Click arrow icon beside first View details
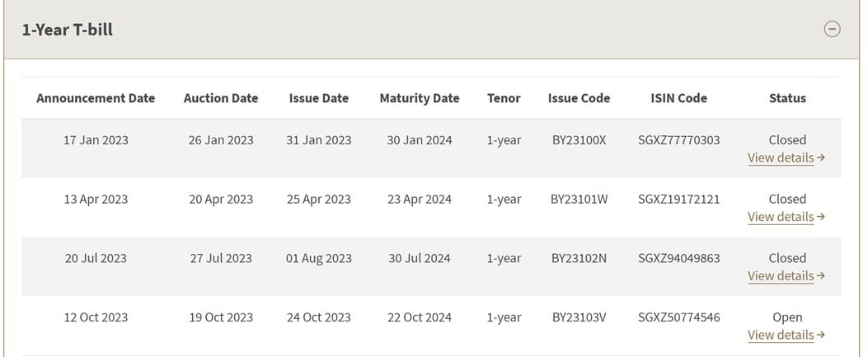The width and height of the screenshot is (868, 357). [x=821, y=157]
